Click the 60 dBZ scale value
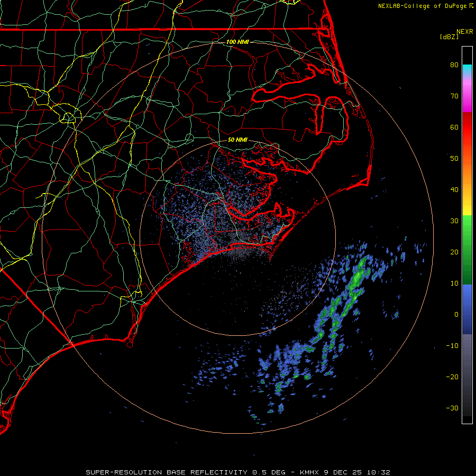This screenshot has height=476, width=476. click(x=454, y=127)
